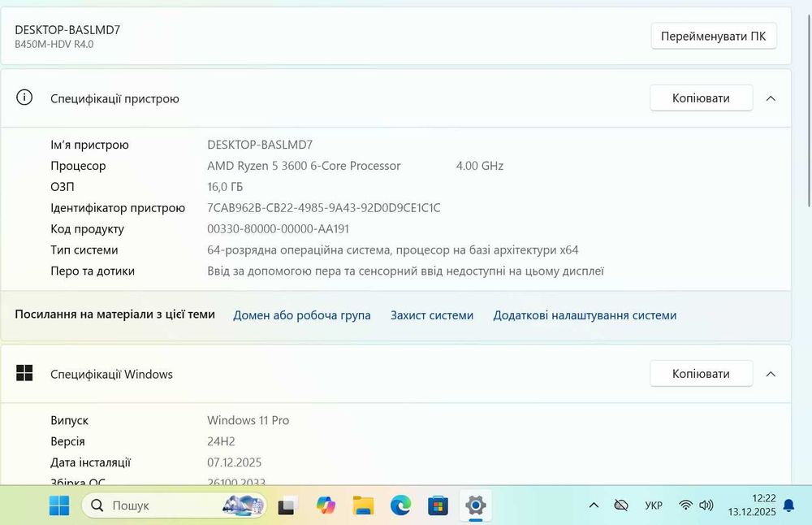Select the 4.00 GHz processor speed

click(x=480, y=166)
